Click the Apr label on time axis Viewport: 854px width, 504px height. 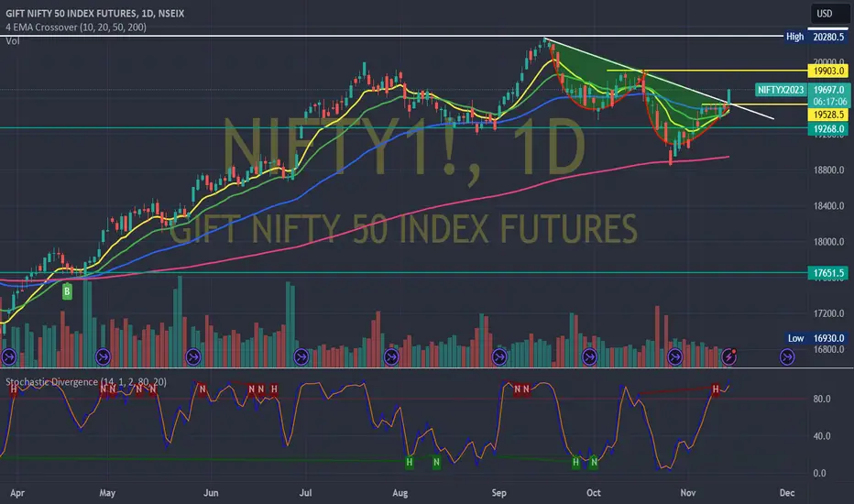tap(17, 493)
